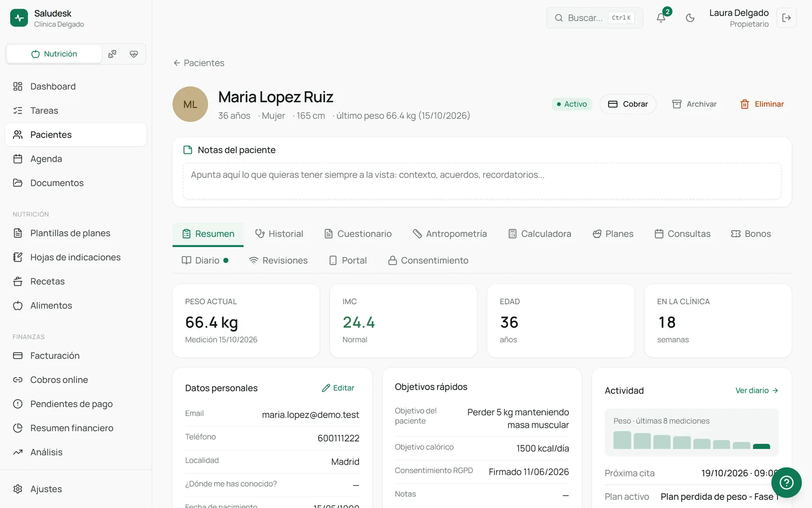Open Facturación in the sidebar
This screenshot has height=508, width=812.
76,356
